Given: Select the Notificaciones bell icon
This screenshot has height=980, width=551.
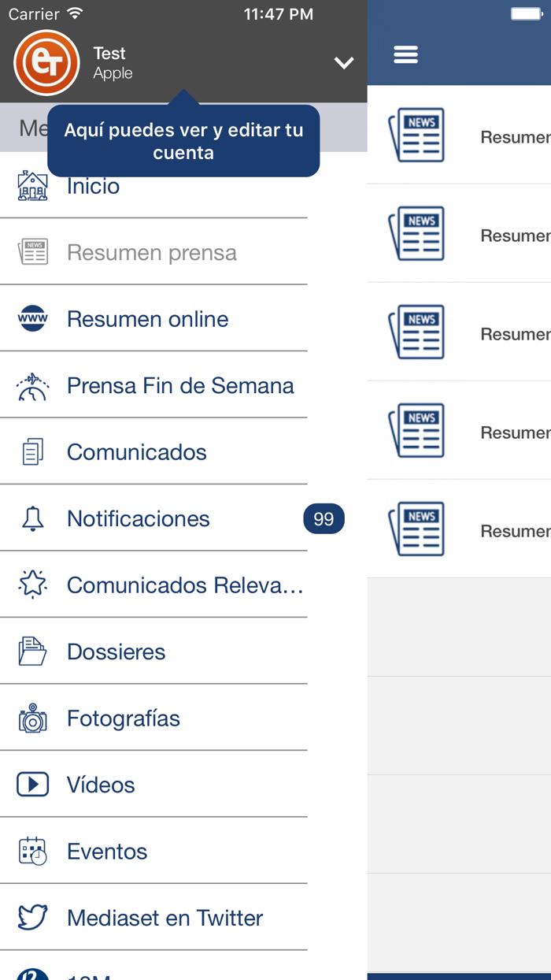Looking at the screenshot, I should (31, 518).
